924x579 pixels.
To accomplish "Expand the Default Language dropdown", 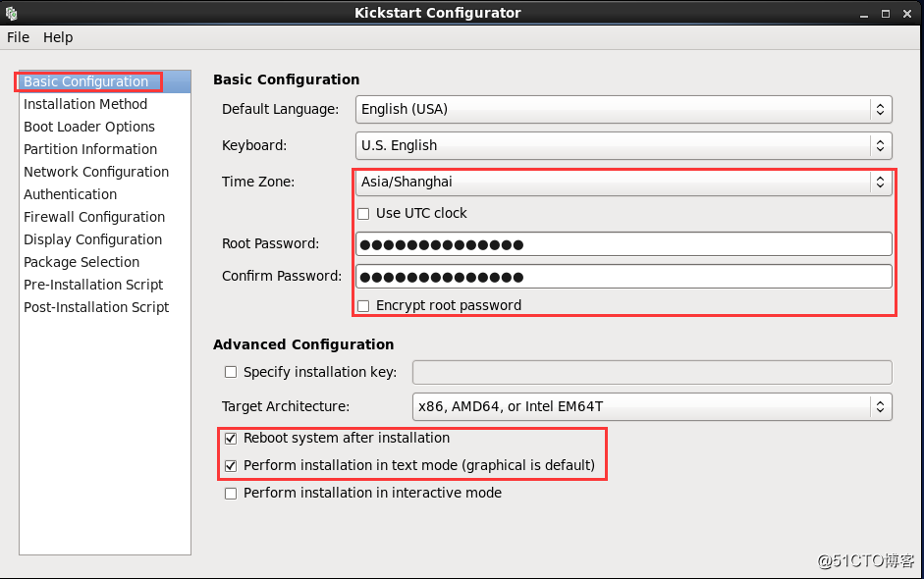I will point(624,110).
